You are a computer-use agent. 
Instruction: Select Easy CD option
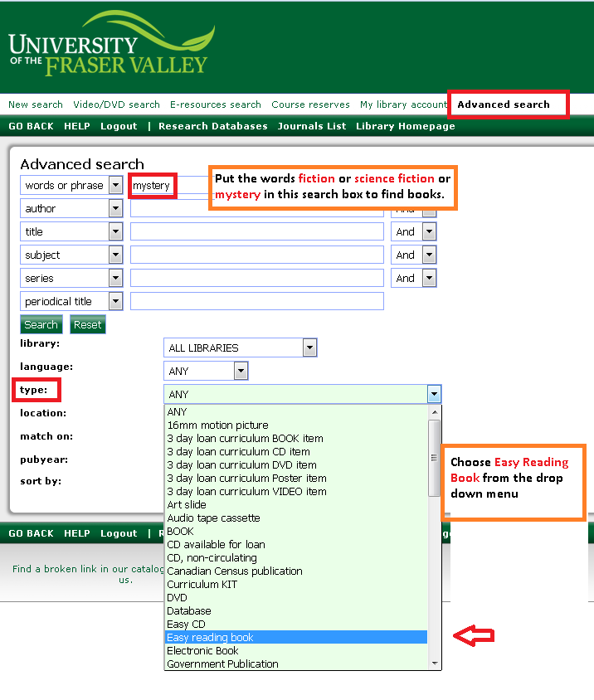coord(296,624)
